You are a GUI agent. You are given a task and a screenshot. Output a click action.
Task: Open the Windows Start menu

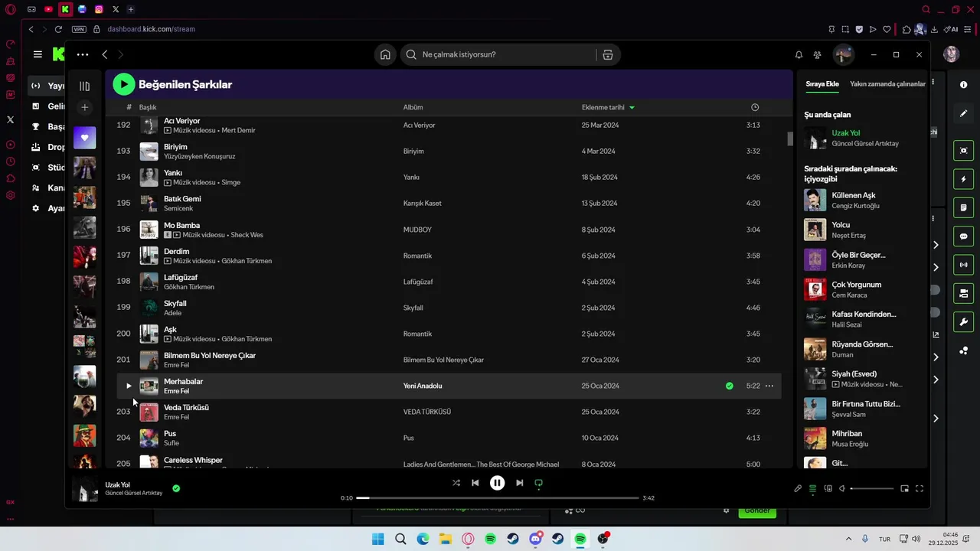tap(377, 539)
